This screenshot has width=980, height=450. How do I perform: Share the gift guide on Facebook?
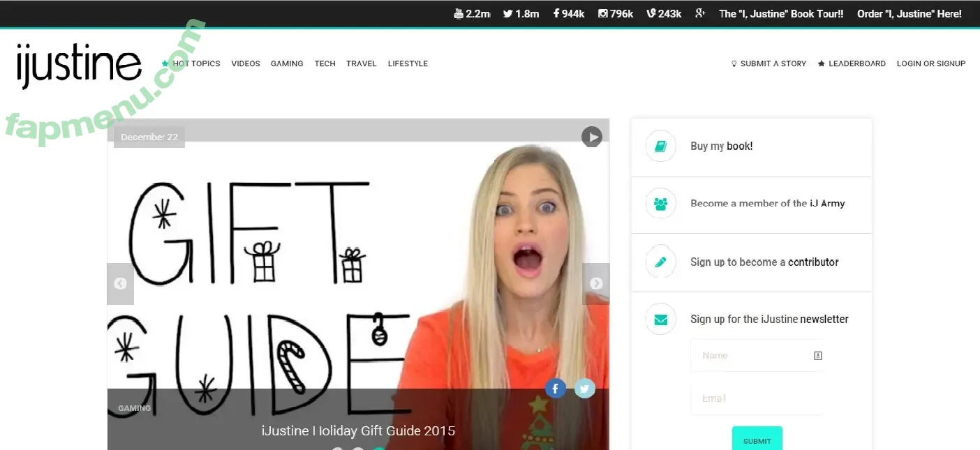click(555, 389)
